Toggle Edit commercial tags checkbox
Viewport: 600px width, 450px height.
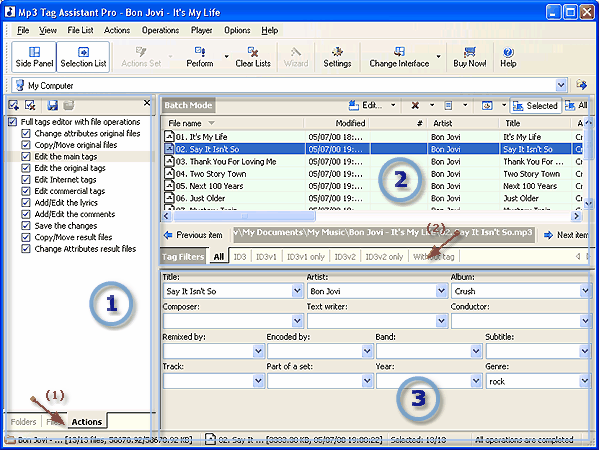[x=26, y=191]
